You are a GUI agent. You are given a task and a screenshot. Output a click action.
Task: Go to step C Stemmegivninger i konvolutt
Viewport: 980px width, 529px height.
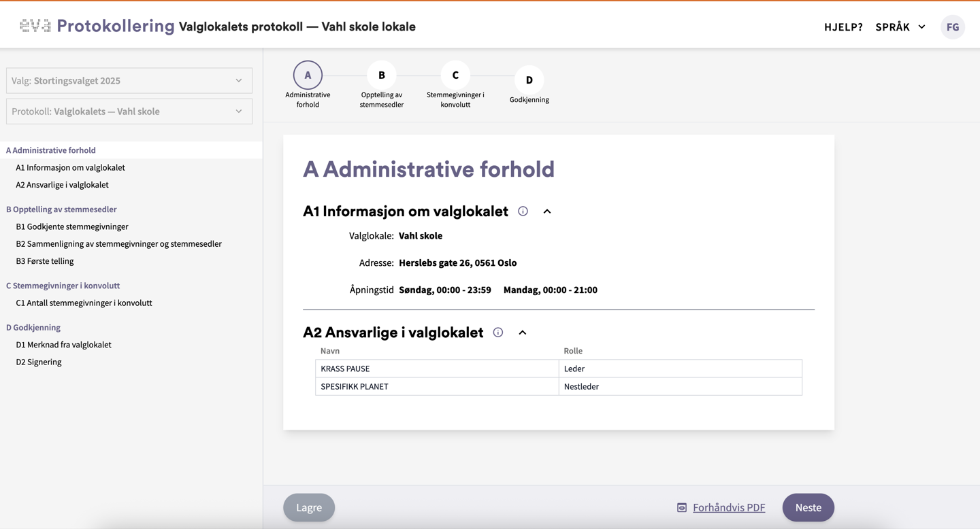tap(455, 75)
